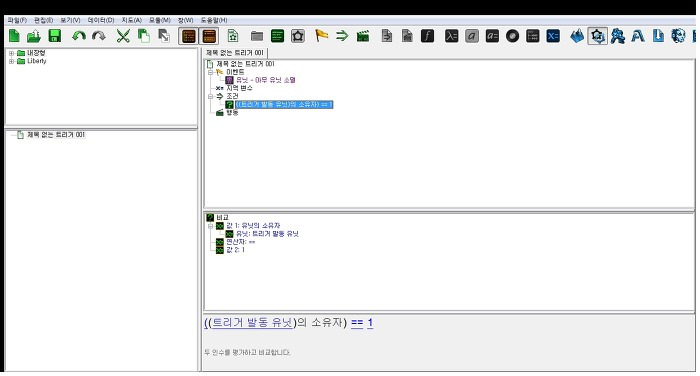Image resolution: width=700 pixels, height=376 pixels.
Task: Undo the last action with the green arrow
Action: (79, 36)
